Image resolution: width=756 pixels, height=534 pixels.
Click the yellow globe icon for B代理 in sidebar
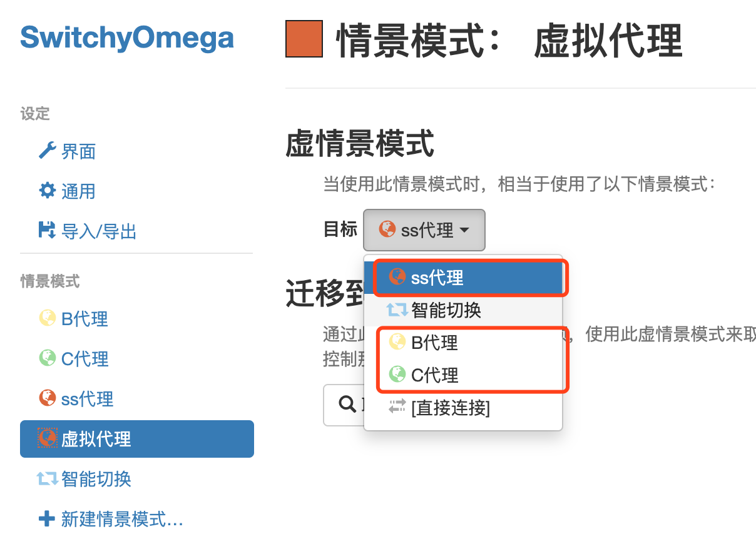pyautogui.click(x=48, y=318)
